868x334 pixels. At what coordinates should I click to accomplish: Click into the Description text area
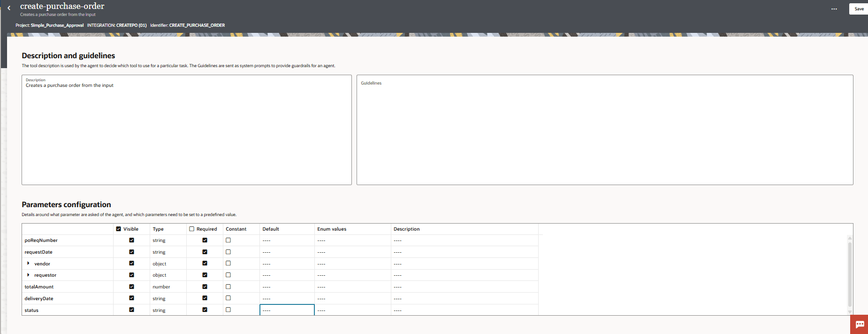187,130
